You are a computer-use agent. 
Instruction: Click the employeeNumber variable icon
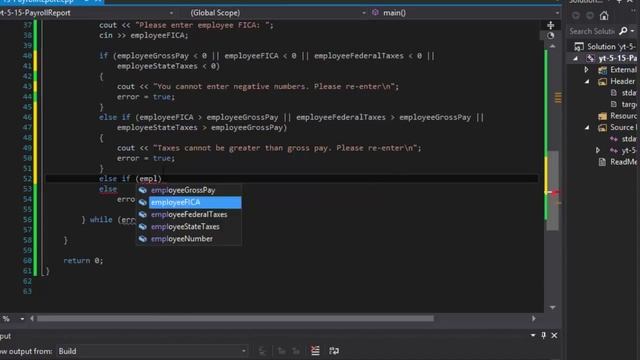click(142, 239)
